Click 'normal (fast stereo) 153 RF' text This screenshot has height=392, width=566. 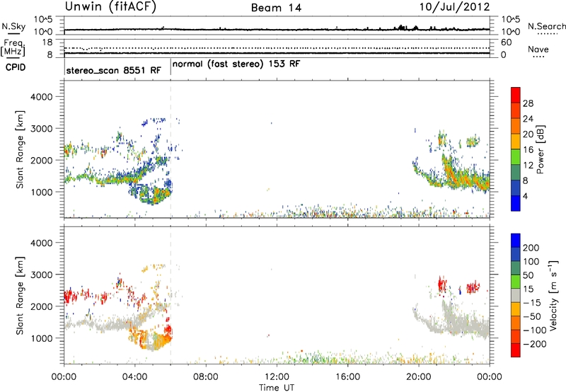click(236, 64)
